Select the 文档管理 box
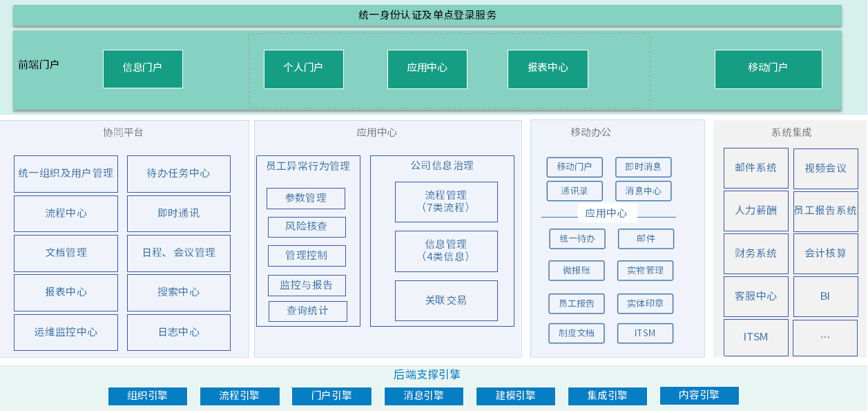The width and height of the screenshot is (868, 413). 66,253
